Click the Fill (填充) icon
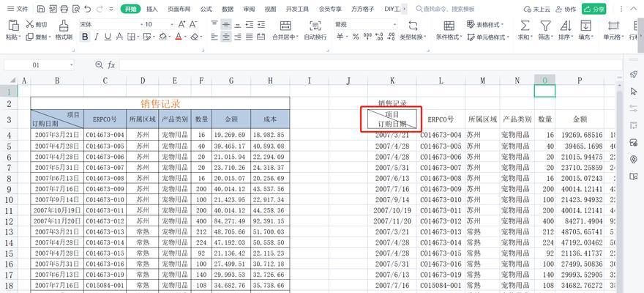The height and width of the screenshot is (293, 644). (585, 26)
